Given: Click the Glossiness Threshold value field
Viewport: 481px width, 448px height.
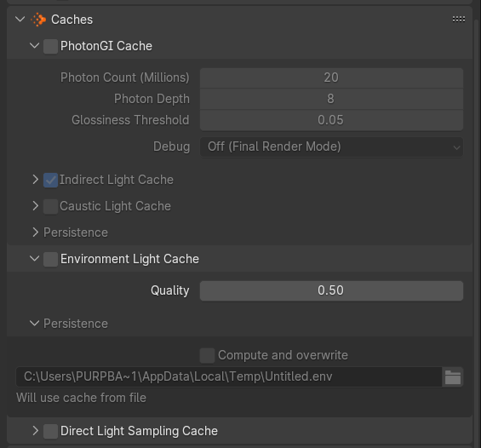Looking at the screenshot, I should point(331,120).
